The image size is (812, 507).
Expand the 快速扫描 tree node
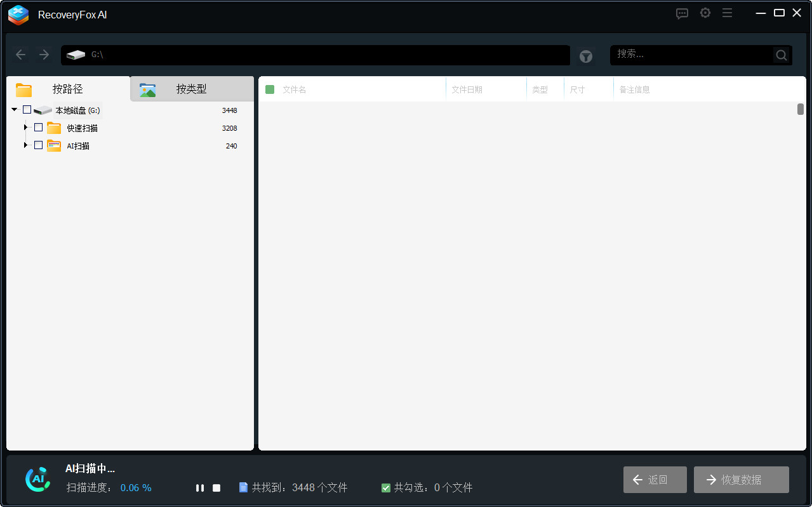pyautogui.click(x=25, y=127)
